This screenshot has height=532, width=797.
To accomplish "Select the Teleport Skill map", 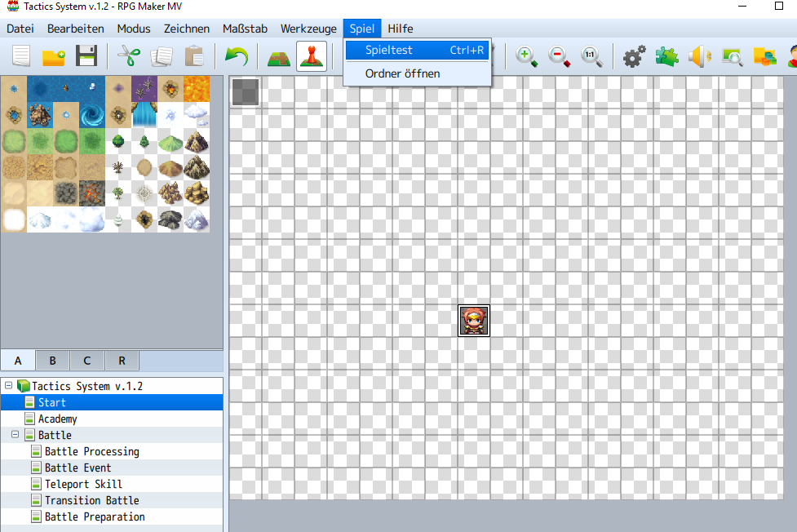I will pyautogui.click(x=112, y=484).
